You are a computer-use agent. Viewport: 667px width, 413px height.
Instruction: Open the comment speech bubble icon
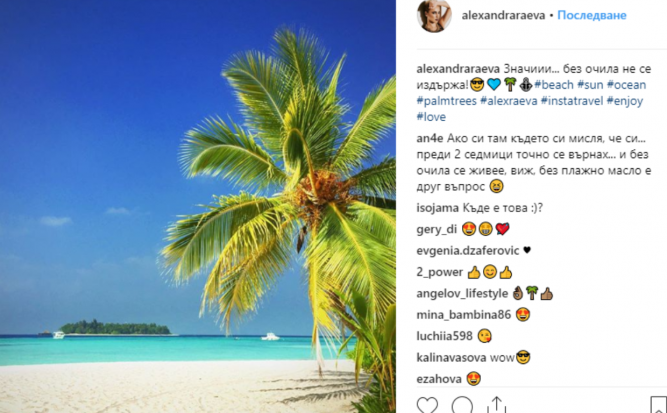462,404
